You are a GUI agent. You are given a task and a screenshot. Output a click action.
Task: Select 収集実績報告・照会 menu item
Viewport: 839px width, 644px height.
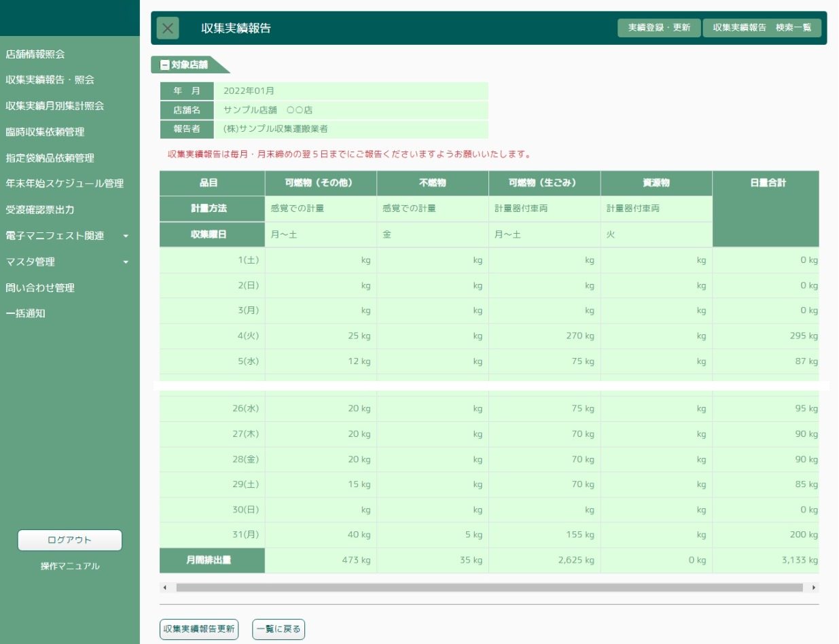[x=50, y=80]
